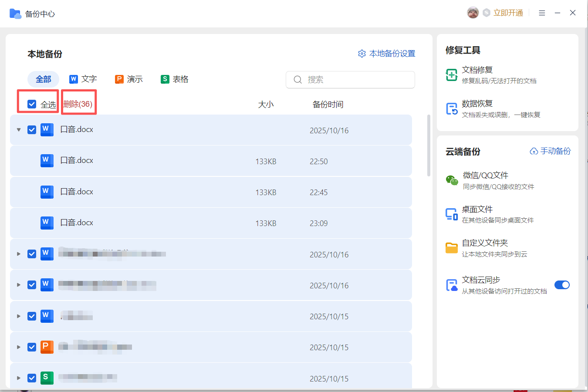588x392 pixels.
Task: Click the 手动备份 manual backup link
Action: [x=550, y=151]
